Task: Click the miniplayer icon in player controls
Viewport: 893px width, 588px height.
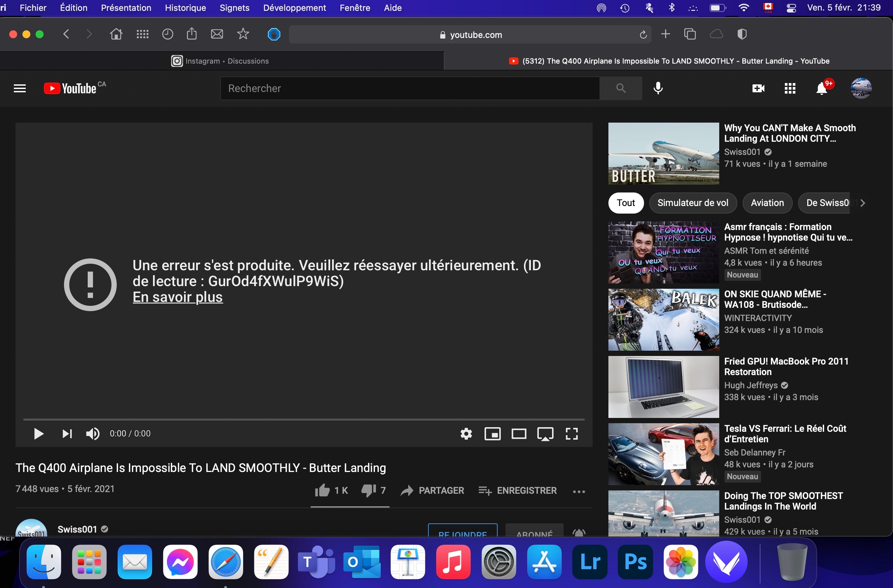Action: point(492,434)
